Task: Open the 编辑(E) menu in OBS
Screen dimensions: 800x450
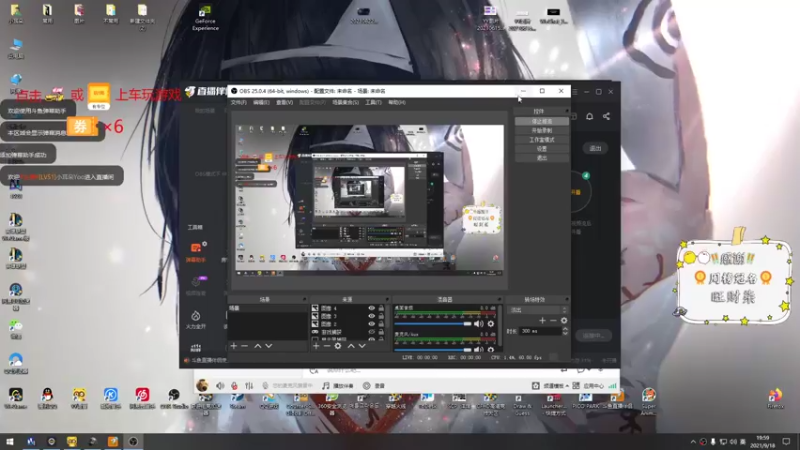Action: 261,103
